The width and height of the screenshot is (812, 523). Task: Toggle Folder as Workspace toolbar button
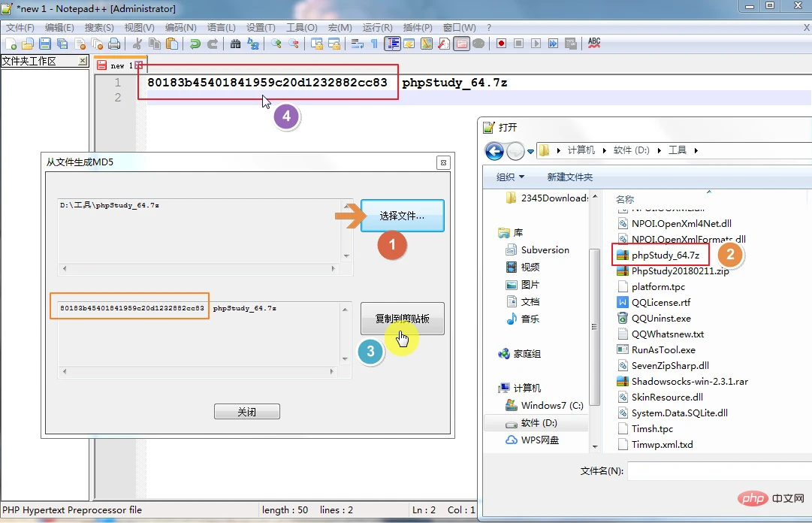pyautogui.click(x=461, y=44)
